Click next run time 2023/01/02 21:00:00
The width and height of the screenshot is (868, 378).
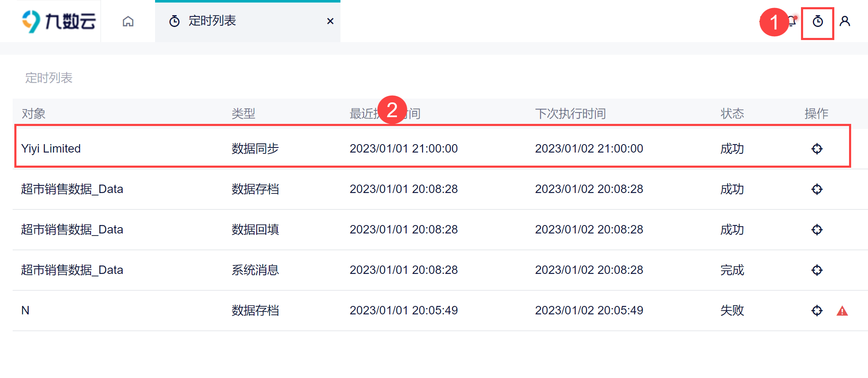(589, 149)
